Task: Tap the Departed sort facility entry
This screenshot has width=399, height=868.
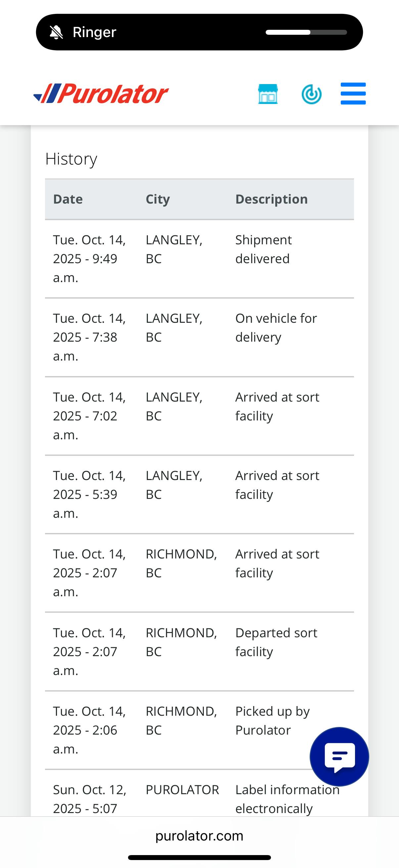Action: [x=199, y=651]
